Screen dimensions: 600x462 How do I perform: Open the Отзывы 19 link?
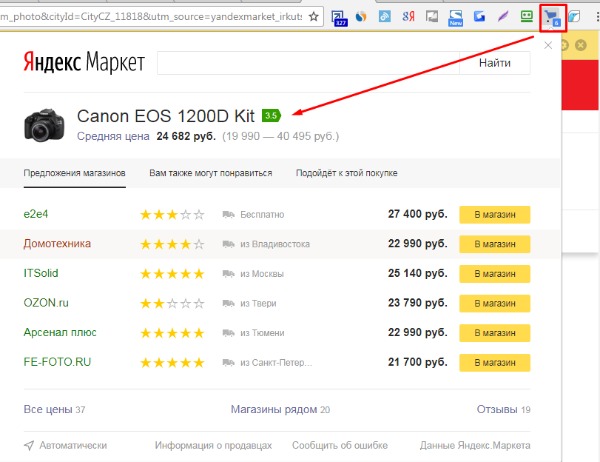coord(504,409)
